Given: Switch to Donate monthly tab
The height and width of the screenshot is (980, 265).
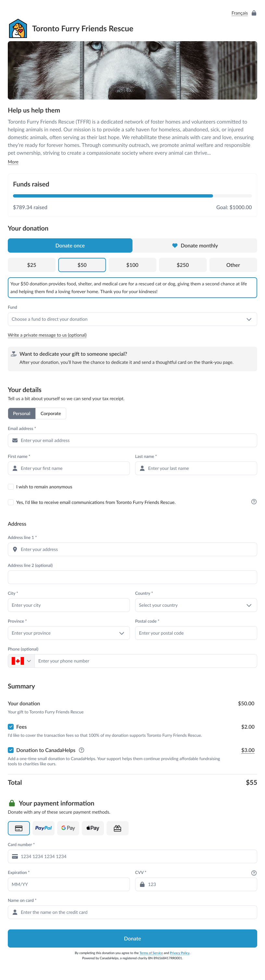Looking at the screenshot, I should click(x=195, y=246).
